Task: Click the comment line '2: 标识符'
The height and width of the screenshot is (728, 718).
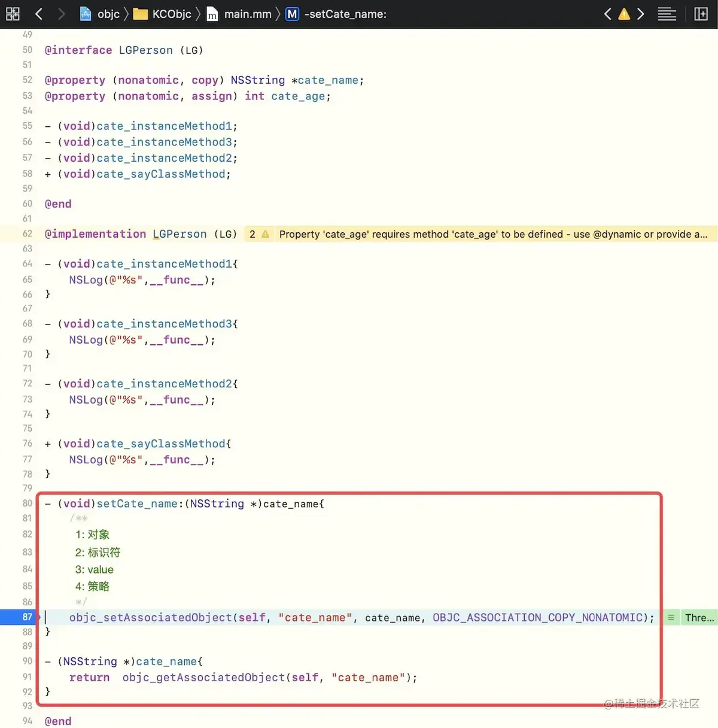Action: pos(98,552)
